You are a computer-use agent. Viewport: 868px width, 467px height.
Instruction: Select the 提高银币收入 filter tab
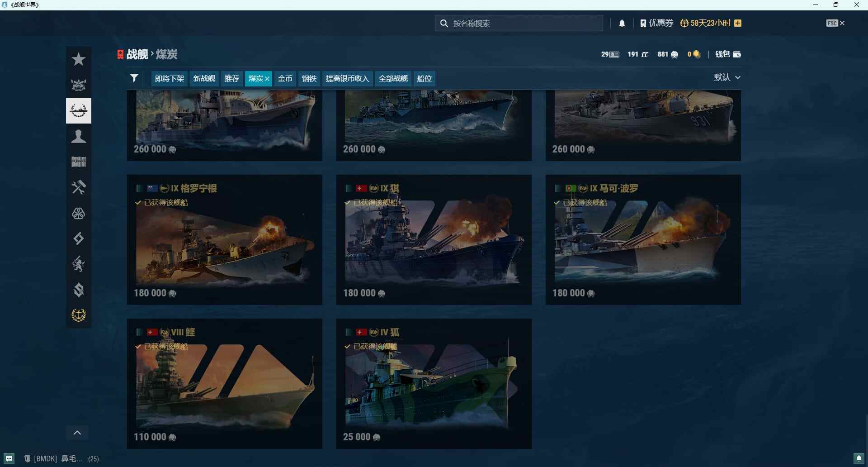pyautogui.click(x=347, y=78)
